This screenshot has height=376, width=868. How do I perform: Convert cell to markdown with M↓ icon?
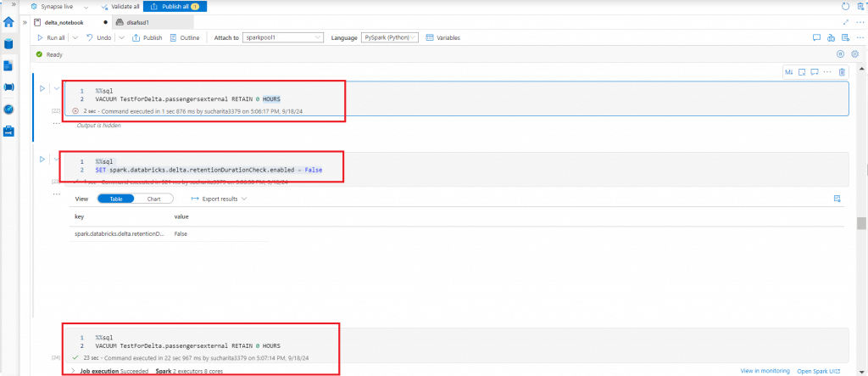[x=789, y=71]
